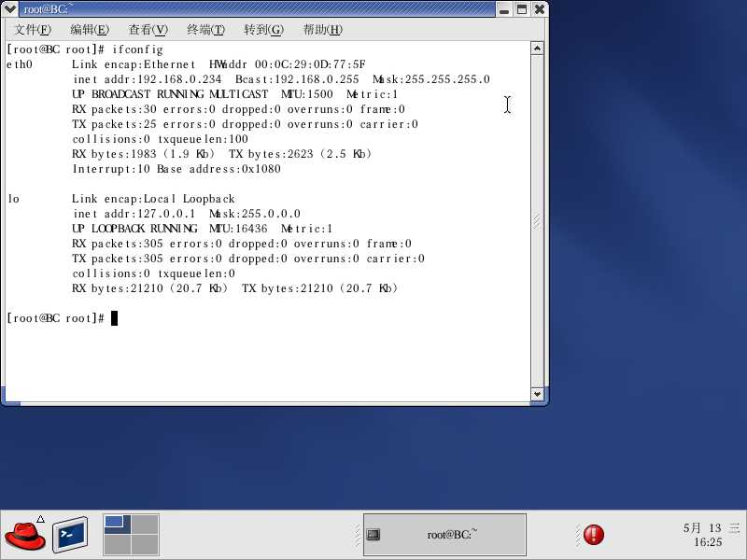Switch to bottom-left workspace in the pager
The height and width of the screenshot is (560, 747).
click(x=117, y=544)
